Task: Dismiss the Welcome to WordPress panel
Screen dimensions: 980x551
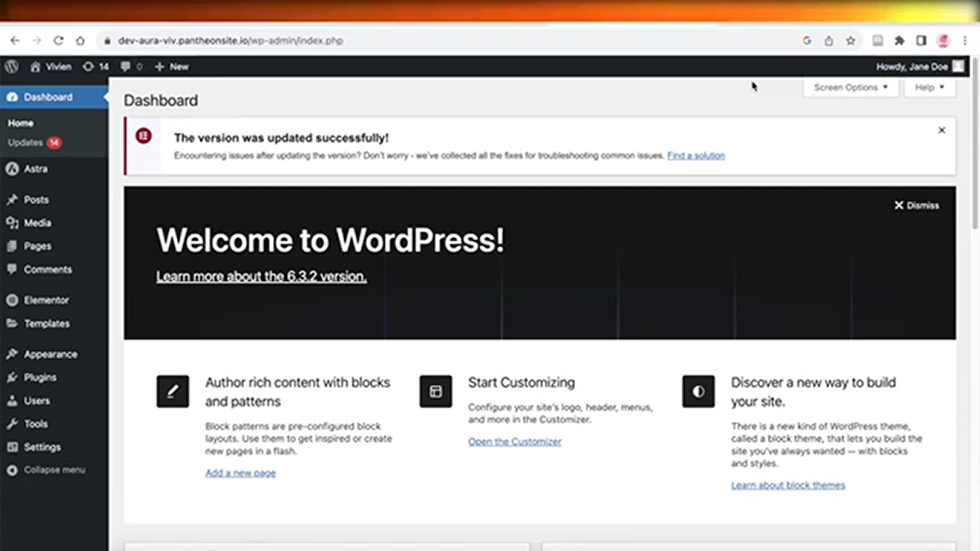Action: pyautogui.click(x=916, y=205)
